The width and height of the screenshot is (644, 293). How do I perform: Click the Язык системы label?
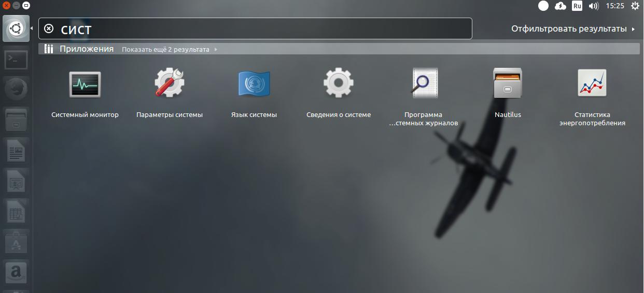pos(254,115)
